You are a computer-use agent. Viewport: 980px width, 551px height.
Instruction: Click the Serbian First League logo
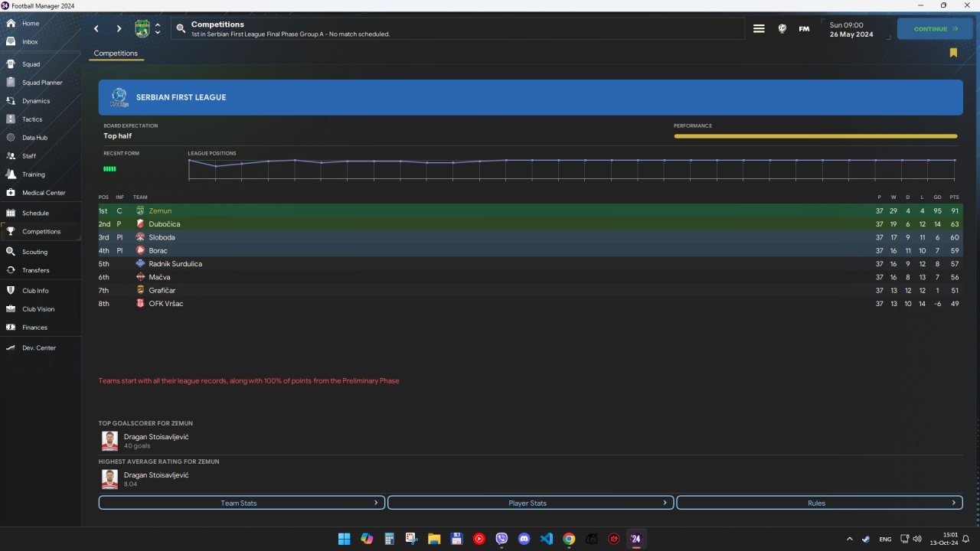coord(119,97)
